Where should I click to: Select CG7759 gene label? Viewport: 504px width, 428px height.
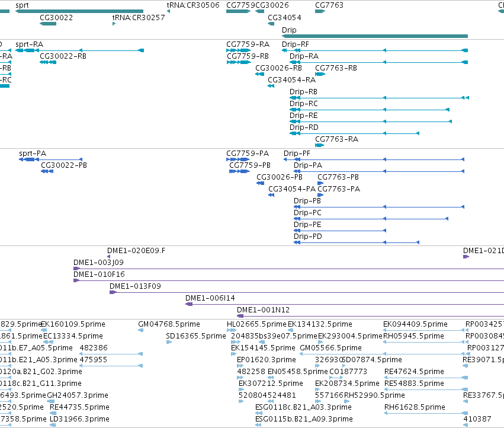tap(240, 5)
